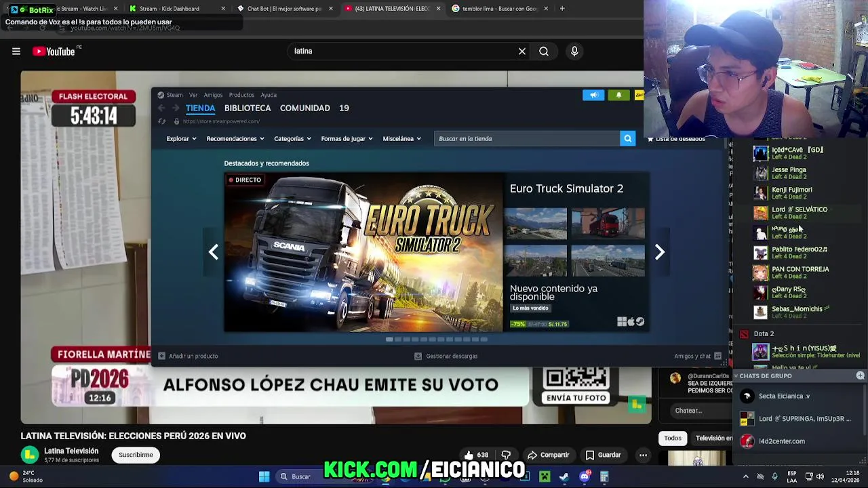Open Discord from the taskbar
Image resolution: width=868 pixels, height=488 pixels.
pos(585,476)
